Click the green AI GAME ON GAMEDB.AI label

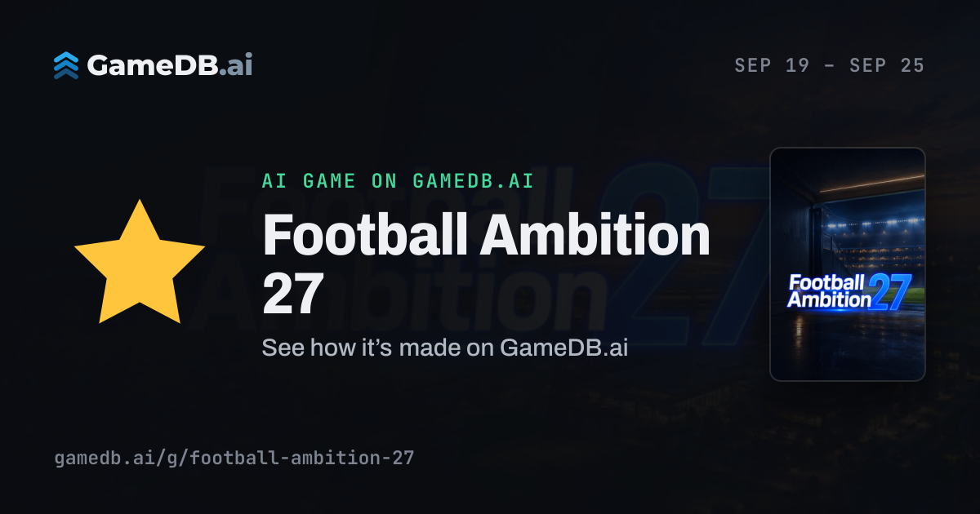pos(398,181)
